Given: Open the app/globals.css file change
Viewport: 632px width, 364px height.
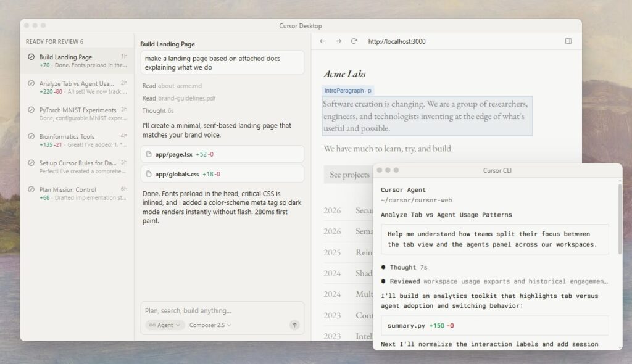Looking at the screenshot, I should (x=222, y=174).
